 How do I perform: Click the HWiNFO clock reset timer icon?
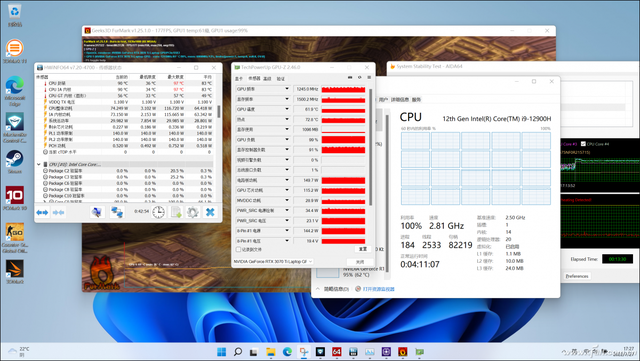click(158, 212)
